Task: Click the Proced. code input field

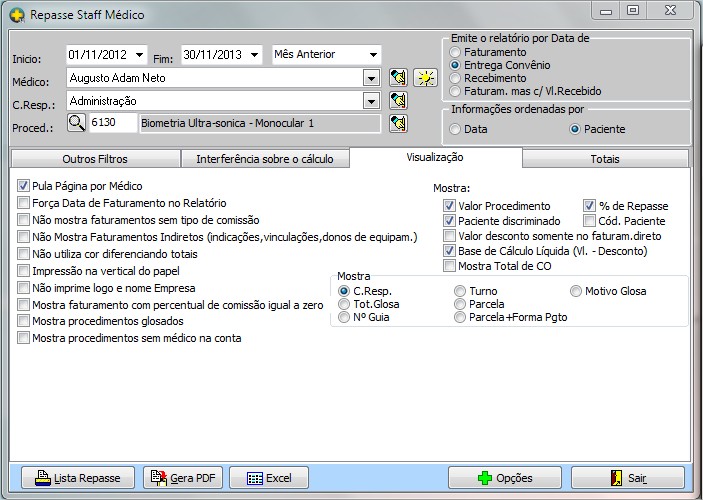Action: coord(112,123)
